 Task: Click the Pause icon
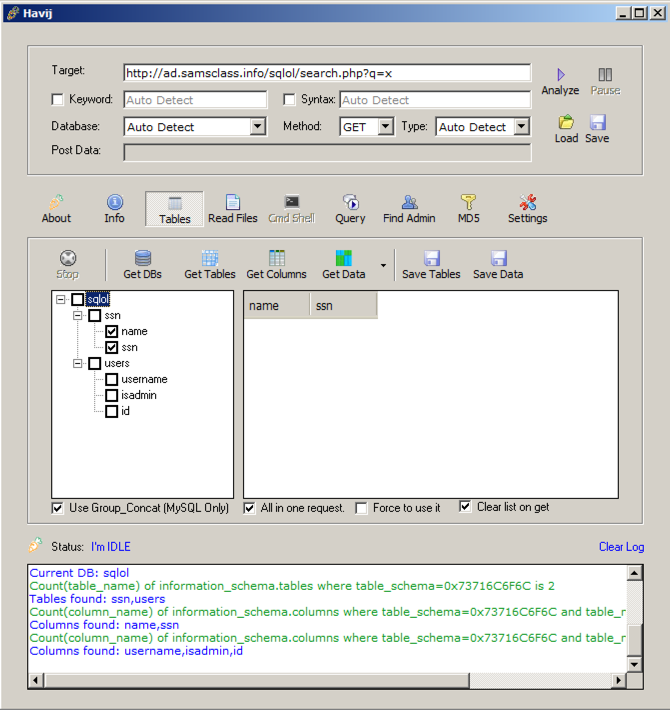tap(605, 74)
